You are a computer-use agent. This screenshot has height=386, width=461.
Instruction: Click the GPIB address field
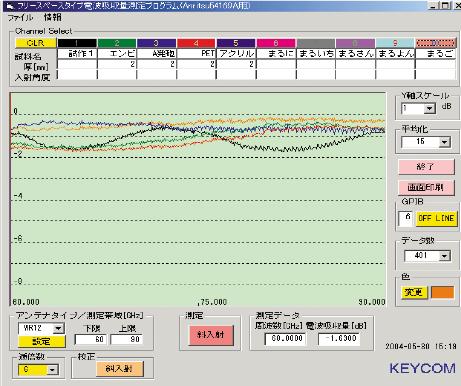tap(406, 218)
